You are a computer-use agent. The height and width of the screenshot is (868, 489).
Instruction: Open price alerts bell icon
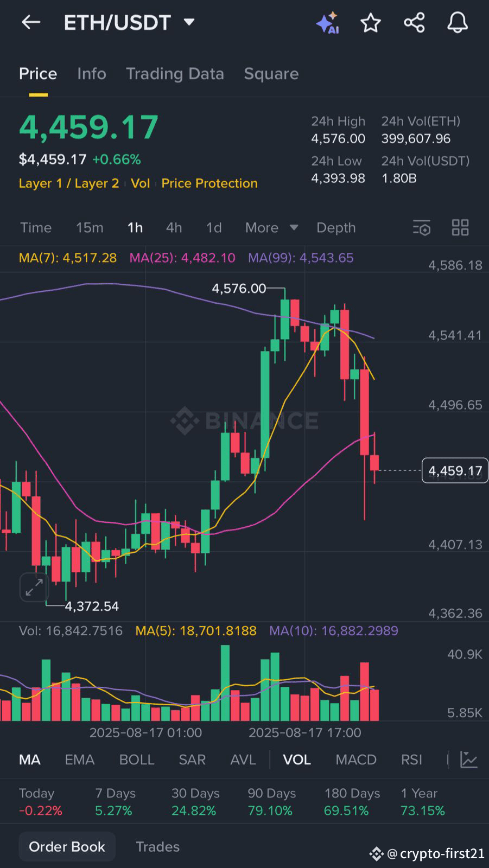coord(458,23)
